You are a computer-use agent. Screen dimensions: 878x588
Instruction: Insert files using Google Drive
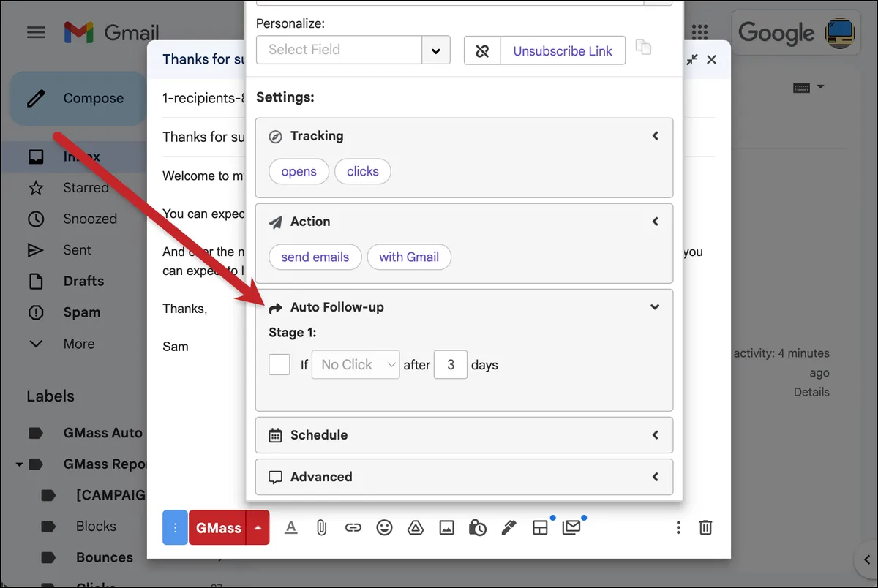(x=416, y=527)
